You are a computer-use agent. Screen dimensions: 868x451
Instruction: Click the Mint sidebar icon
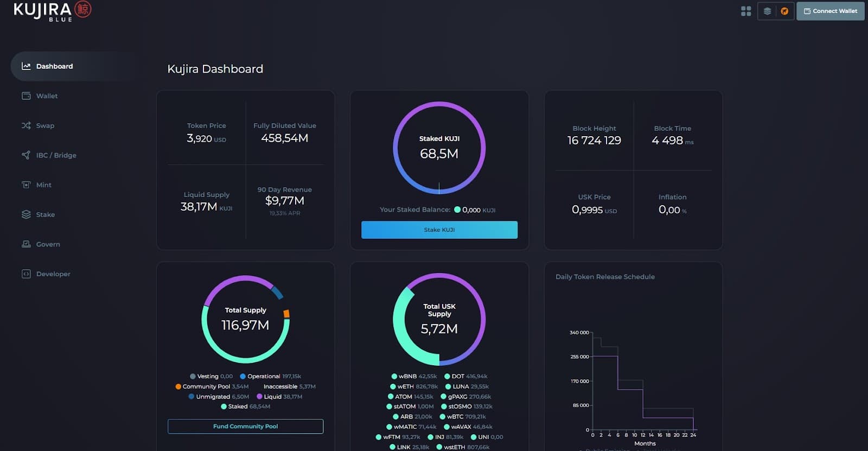click(26, 185)
